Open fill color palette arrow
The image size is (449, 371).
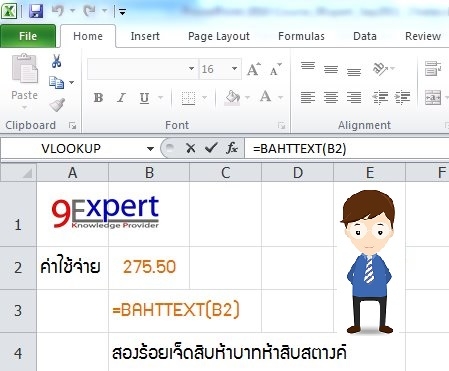(247, 98)
